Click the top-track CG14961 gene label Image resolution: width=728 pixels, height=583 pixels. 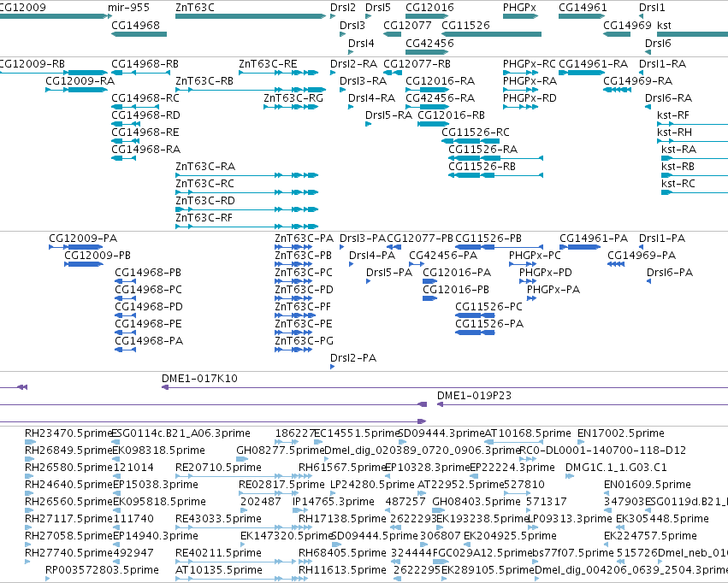coord(583,8)
